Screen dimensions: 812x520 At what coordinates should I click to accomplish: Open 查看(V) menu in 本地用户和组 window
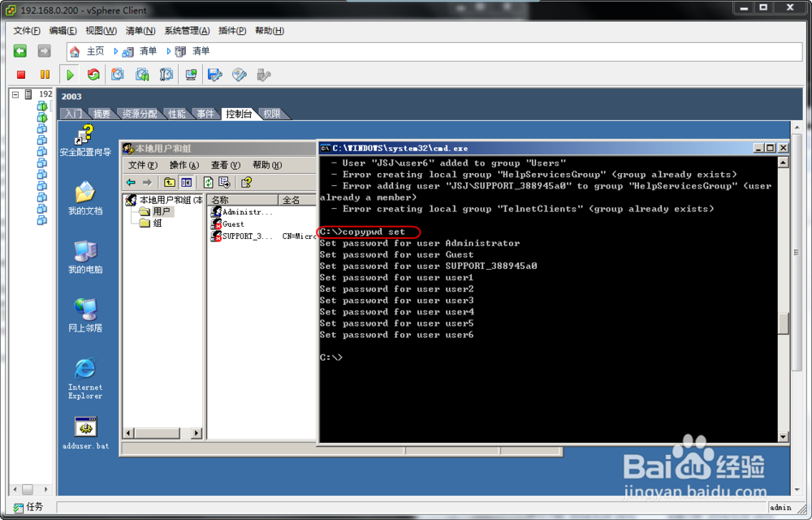point(226,165)
